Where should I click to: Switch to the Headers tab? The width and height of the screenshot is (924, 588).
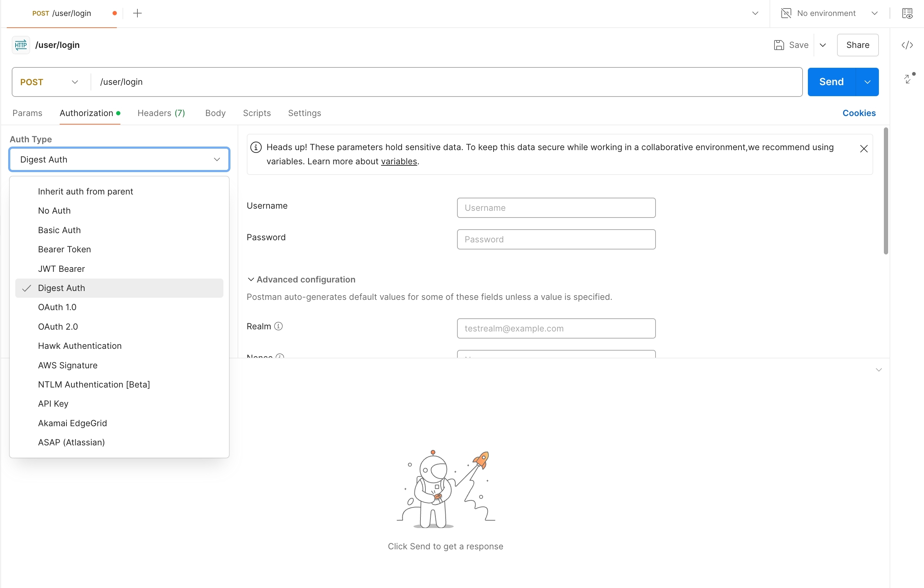tap(161, 113)
